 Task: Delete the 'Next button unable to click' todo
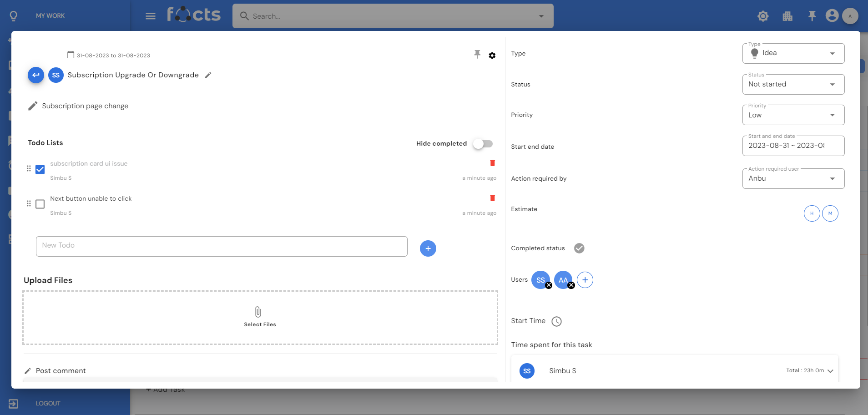point(492,198)
